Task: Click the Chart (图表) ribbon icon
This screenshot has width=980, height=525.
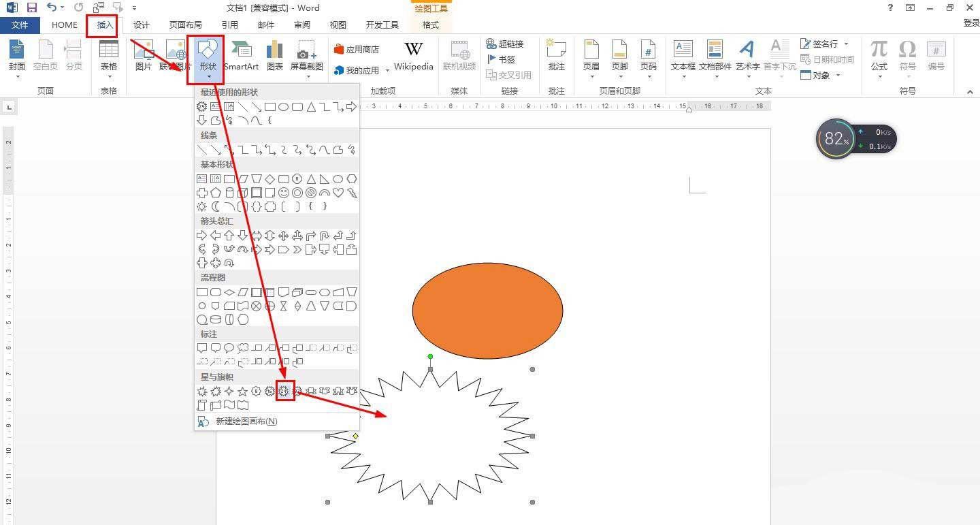Action: tap(275, 56)
